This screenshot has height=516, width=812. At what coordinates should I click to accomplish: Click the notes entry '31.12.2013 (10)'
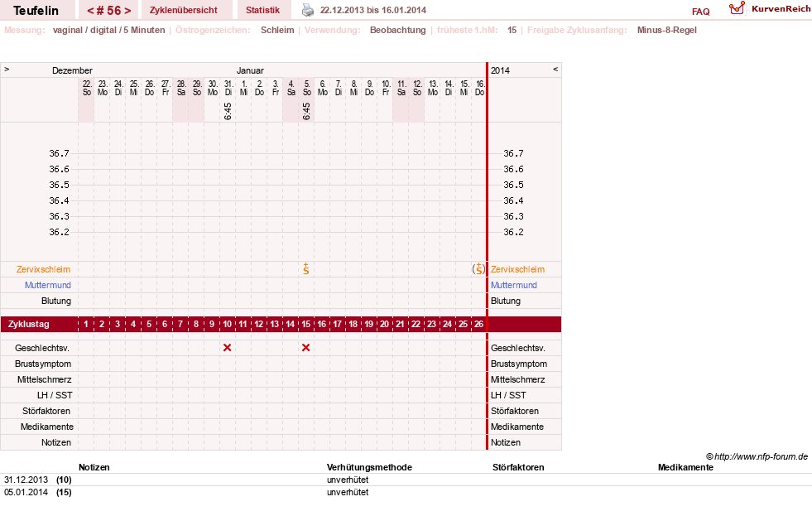(x=38, y=480)
